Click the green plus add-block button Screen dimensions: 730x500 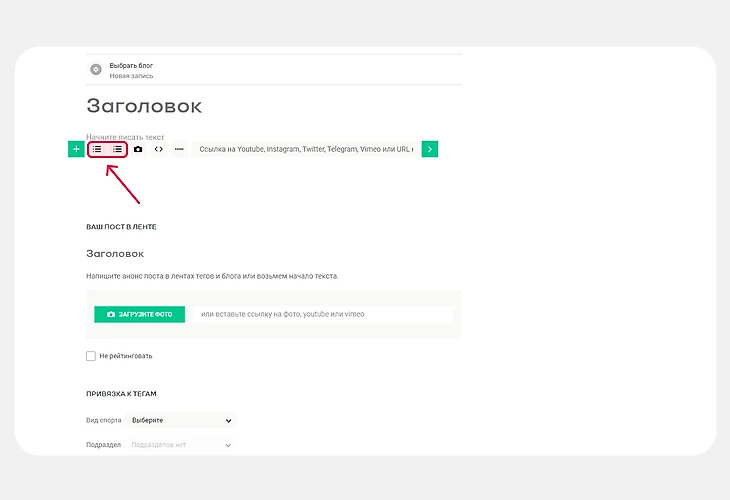76,149
